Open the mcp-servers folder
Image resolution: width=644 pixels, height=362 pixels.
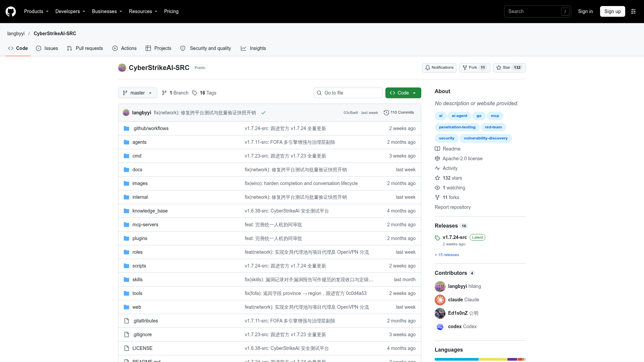(x=145, y=225)
